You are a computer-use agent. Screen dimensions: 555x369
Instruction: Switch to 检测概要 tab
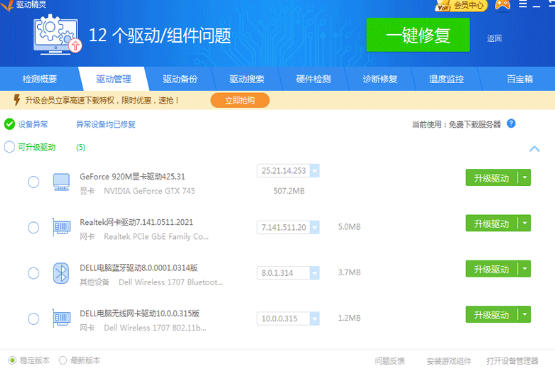click(x=40, y=79)
